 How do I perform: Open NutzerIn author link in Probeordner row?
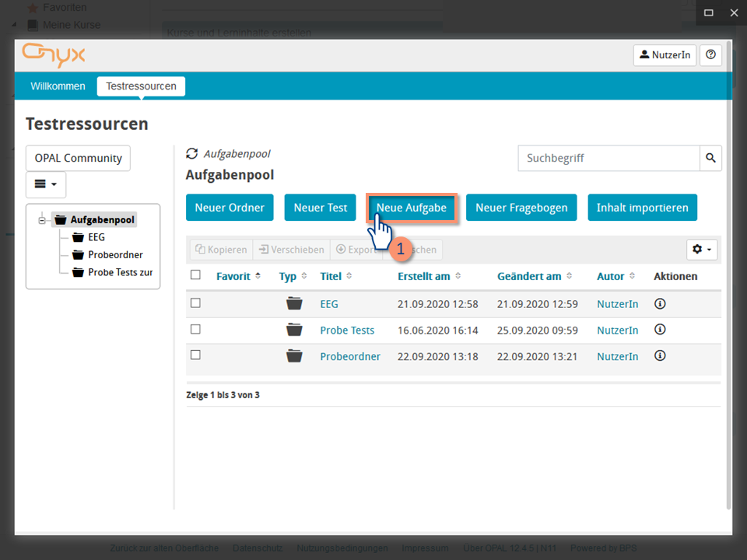pyautogui.click(x=617, y=356)
